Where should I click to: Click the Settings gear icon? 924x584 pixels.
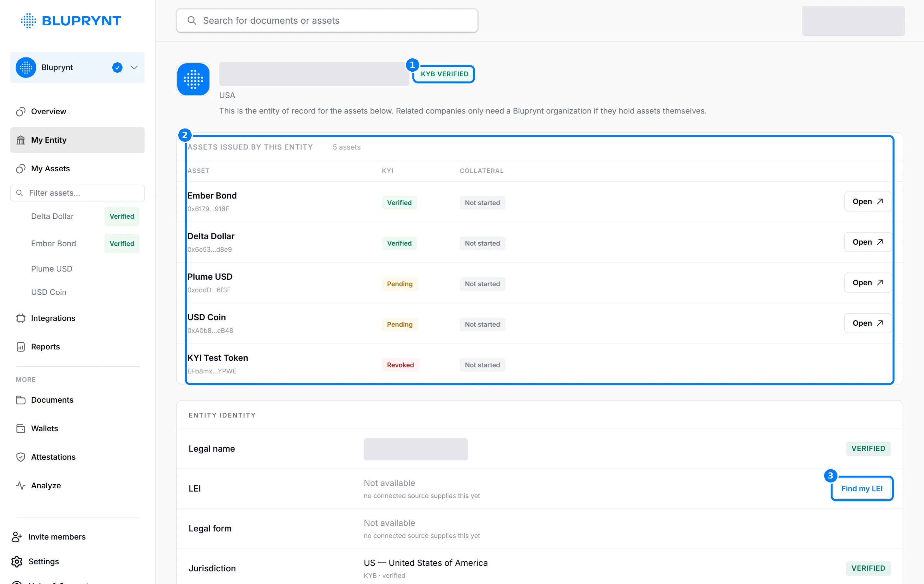click(x=17, y=561)
